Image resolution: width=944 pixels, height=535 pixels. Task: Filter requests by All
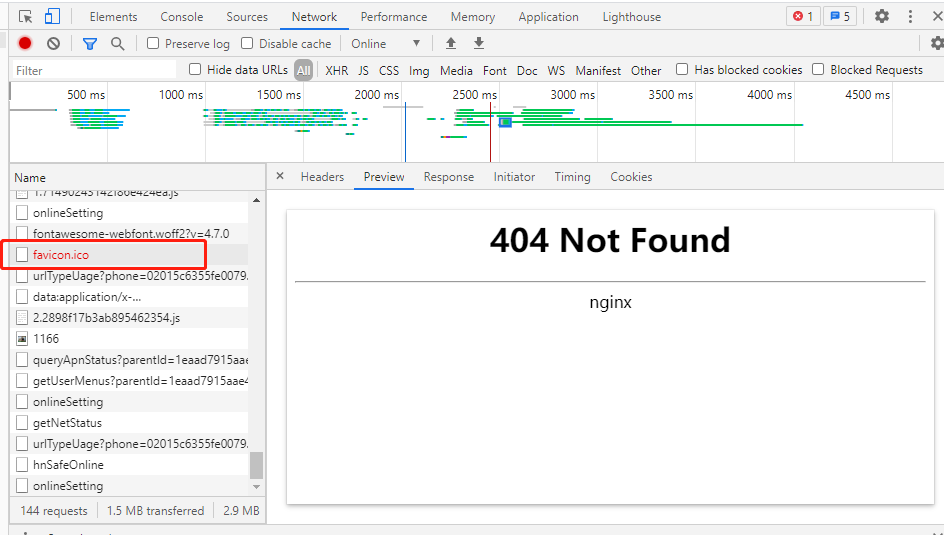303,70
